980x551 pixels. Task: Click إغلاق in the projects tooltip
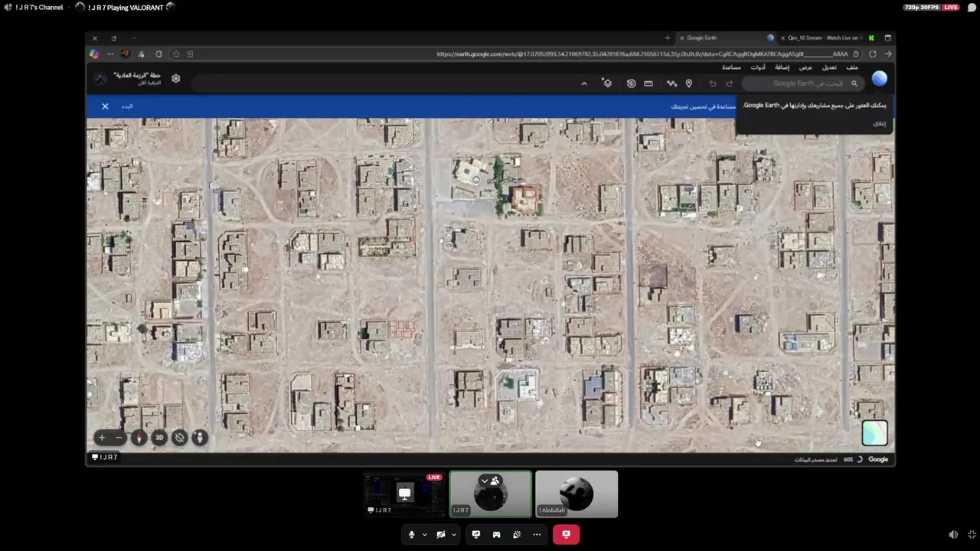[879, 123]
